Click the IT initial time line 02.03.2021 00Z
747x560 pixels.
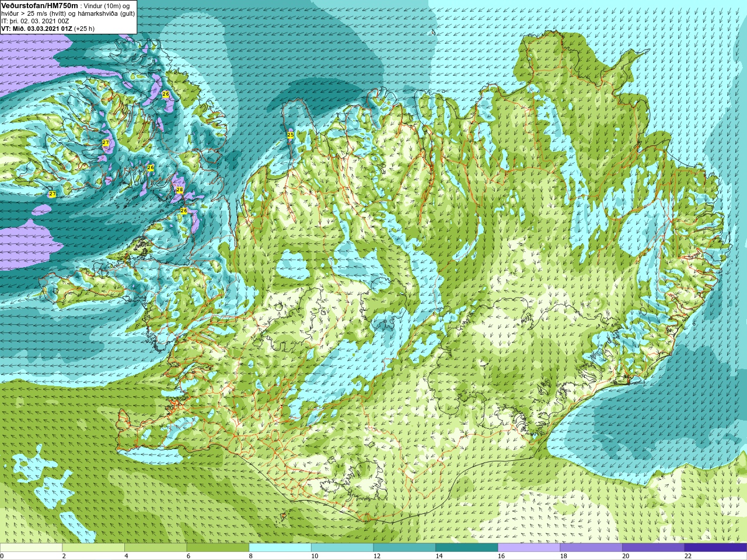point(35,21)
